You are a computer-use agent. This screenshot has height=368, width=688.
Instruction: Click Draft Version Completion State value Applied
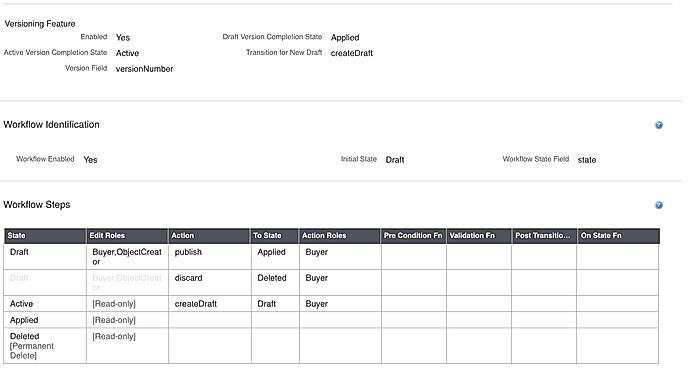point(345,38)
